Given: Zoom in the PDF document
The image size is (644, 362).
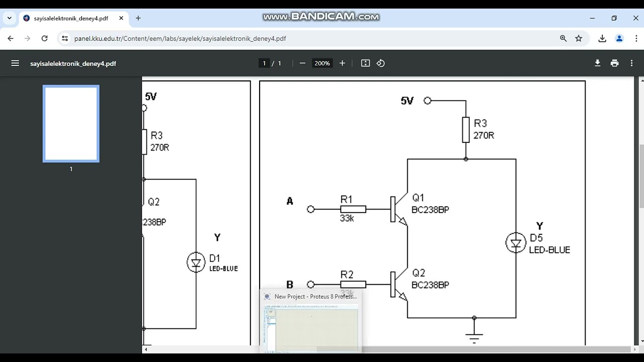Looking at the screenshot, I should point(342,63).
